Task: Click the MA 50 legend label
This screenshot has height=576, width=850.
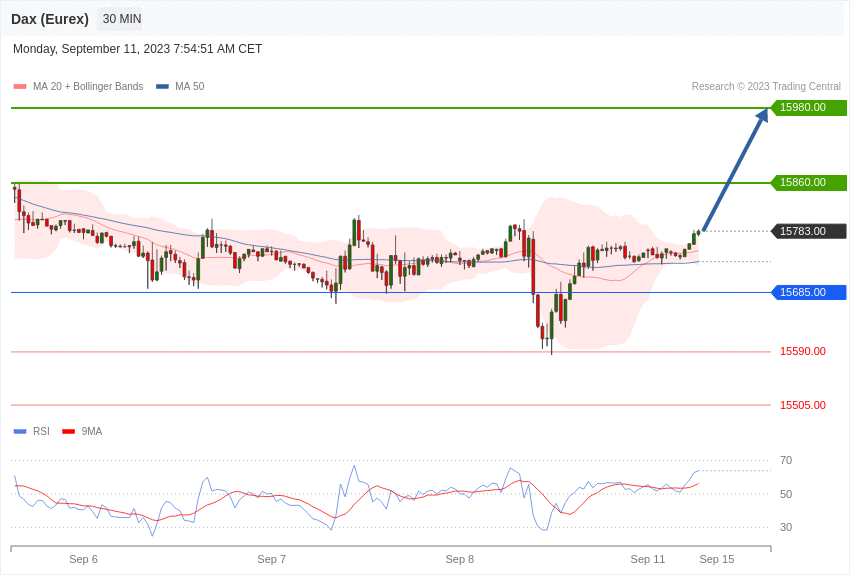Action: pos(190,86)
